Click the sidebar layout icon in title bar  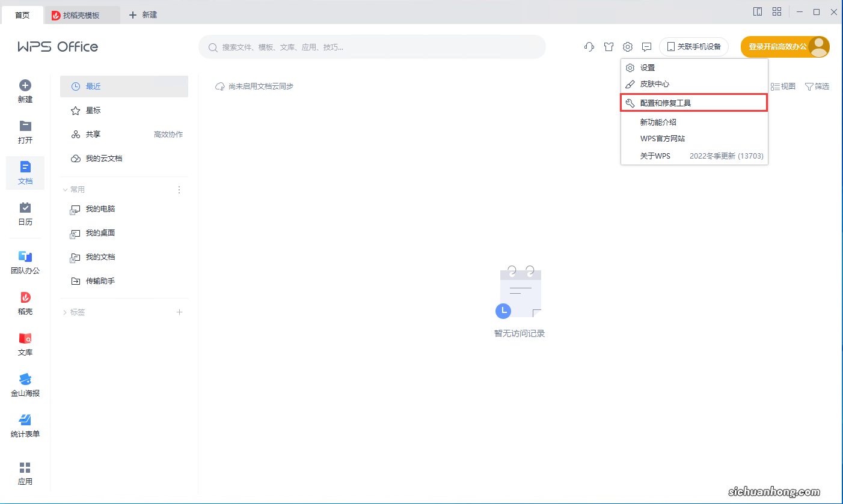tap(758, 11)
